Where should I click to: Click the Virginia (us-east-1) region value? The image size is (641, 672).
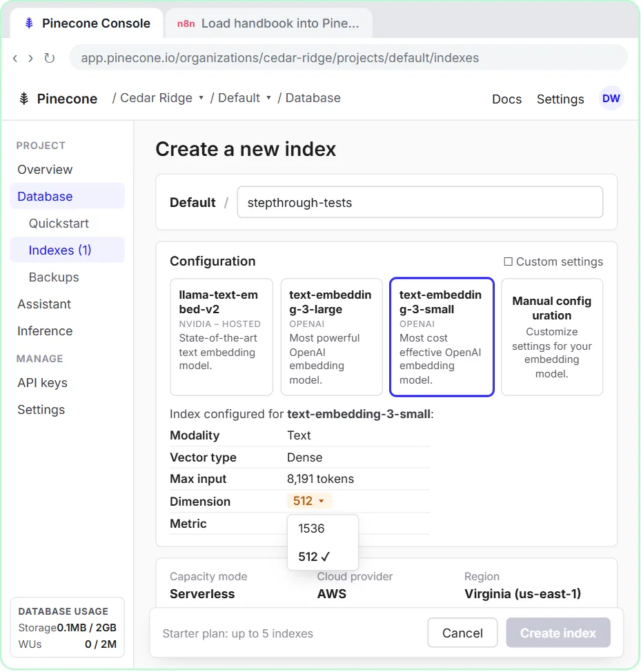(522, 594)
